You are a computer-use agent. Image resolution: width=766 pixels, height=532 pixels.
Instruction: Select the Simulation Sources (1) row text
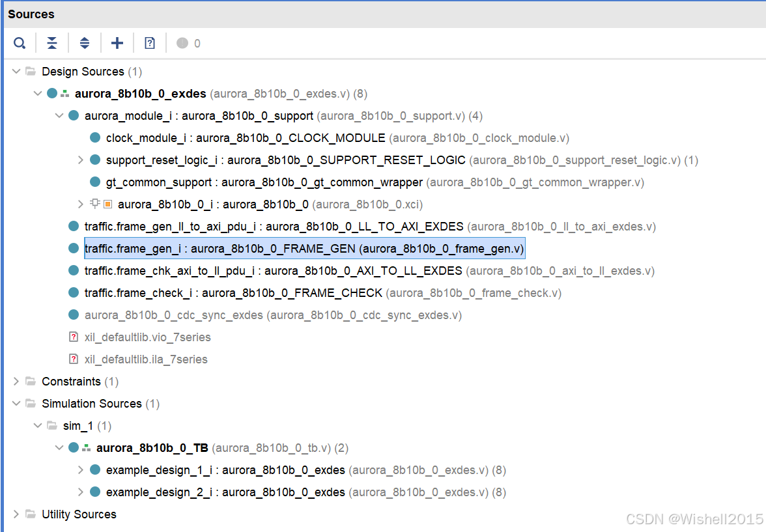coord(100,404)
